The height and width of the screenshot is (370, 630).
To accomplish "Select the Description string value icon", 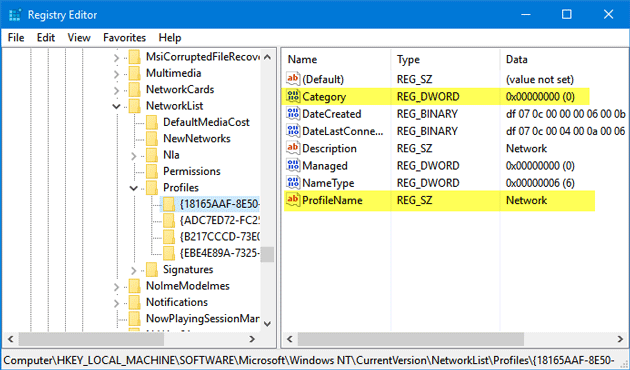I will [x=293, y=148].
